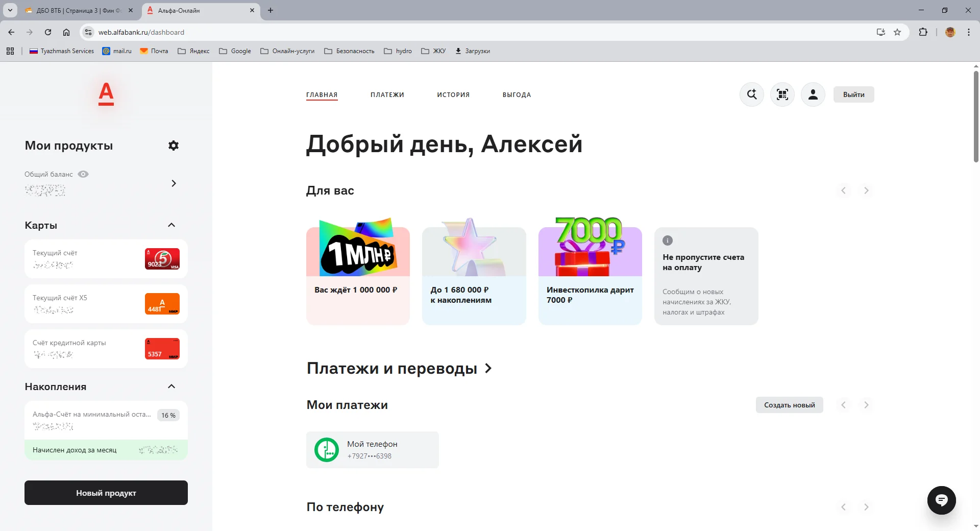Click the search icon in header
The width and height of the screenshot is (980, 531).
tap(752, 94)
